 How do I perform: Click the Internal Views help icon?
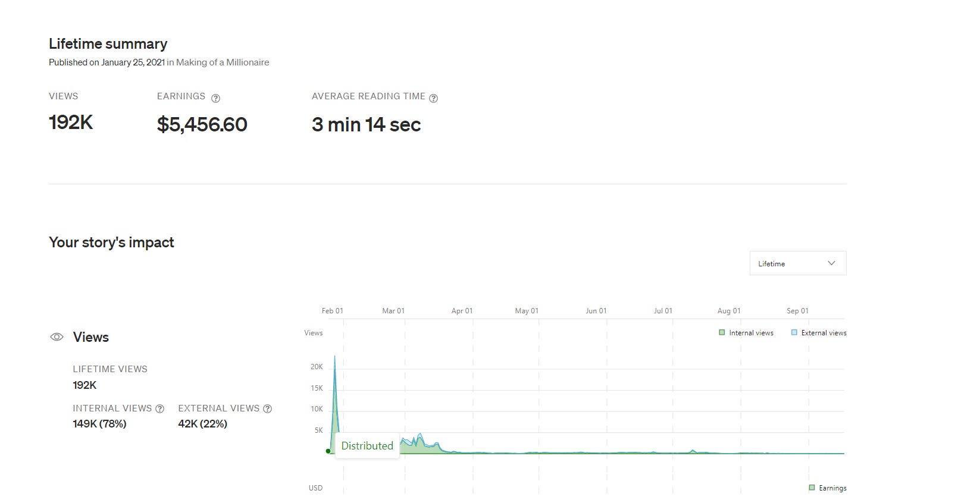click(159, 408)
